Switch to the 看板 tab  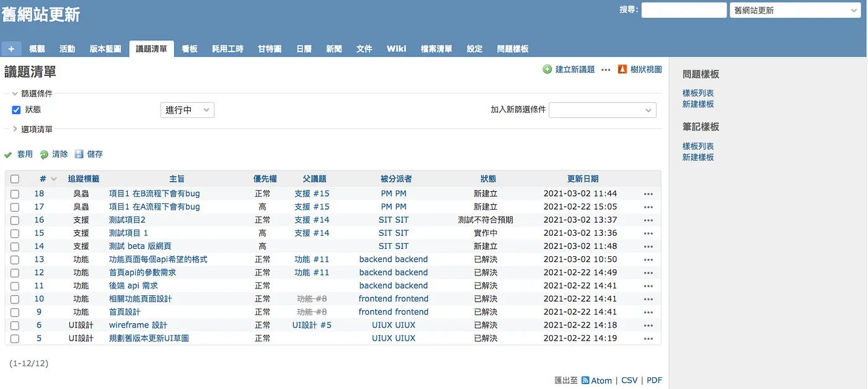(190, 49)
